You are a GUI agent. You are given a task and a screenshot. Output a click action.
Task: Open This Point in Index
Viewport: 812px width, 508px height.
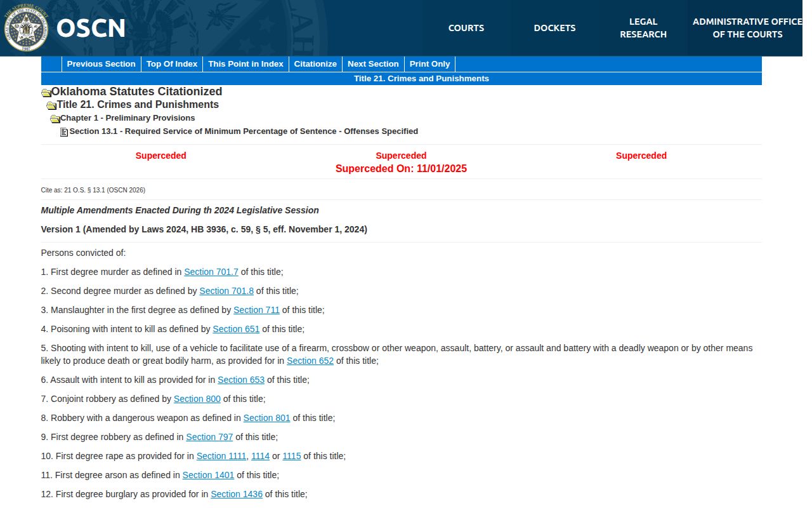point(246,64)
